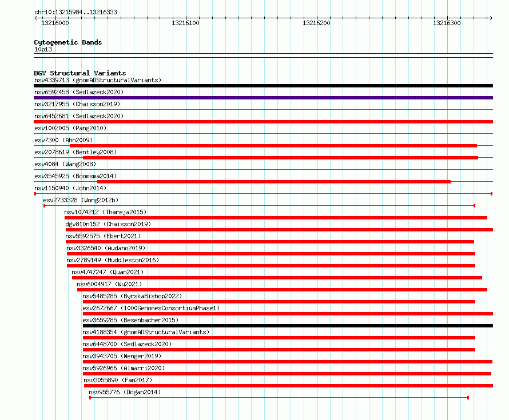
Task: Select esv4084 (Wang2008) label
Action: (x=65, y=164)
